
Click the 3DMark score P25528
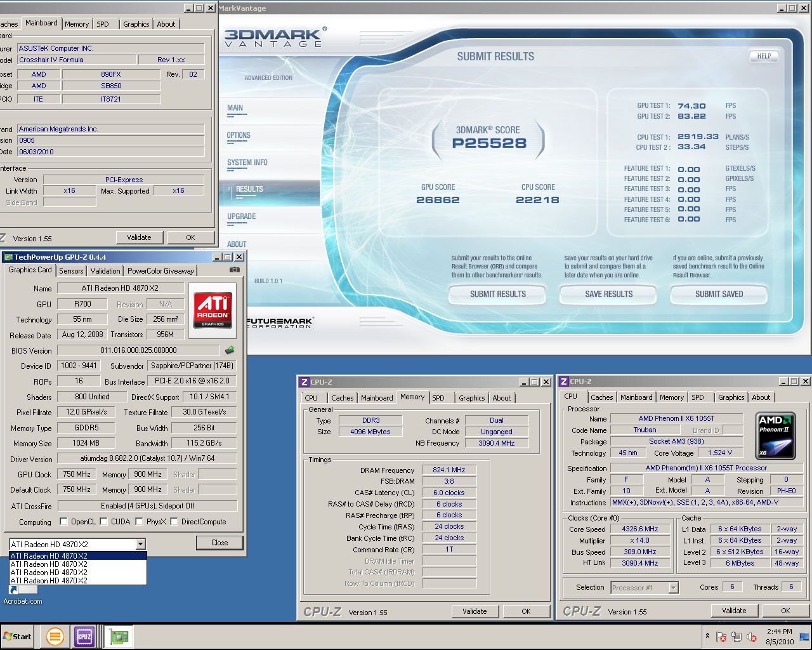(x=489, y=143)
